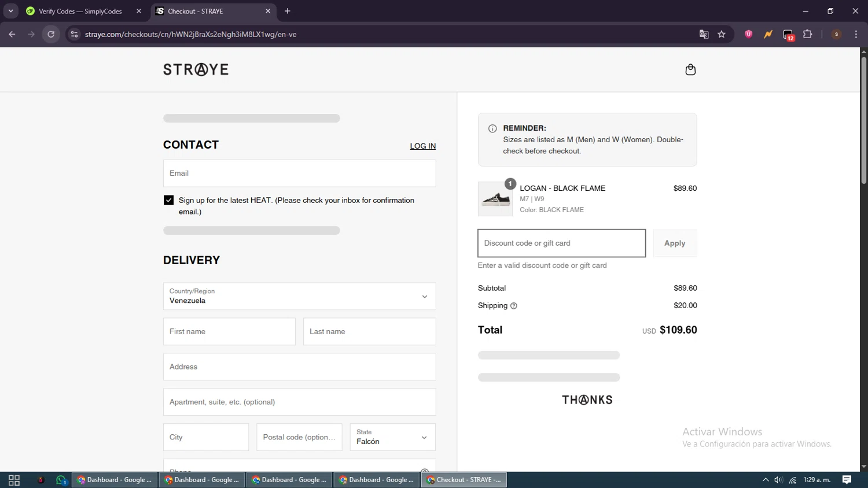The width and height of the screenshot is (868, 488).
Task: Open new browser tab
Action: [288, 11]
